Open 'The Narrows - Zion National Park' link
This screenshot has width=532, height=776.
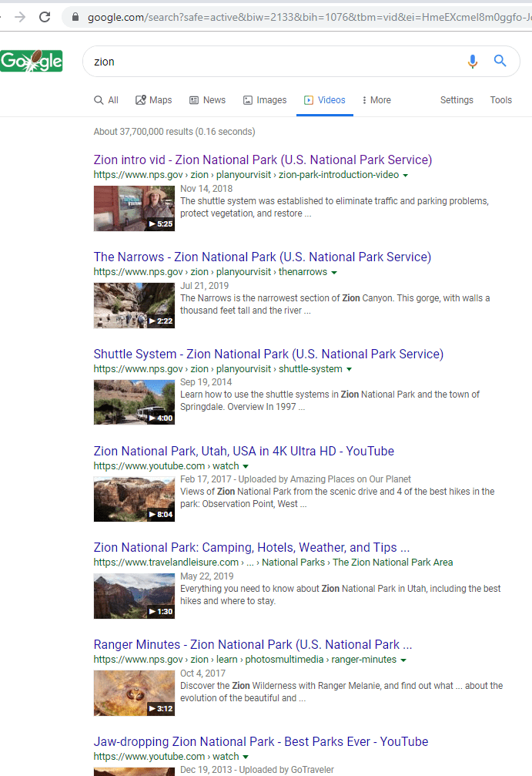(262, 257)
